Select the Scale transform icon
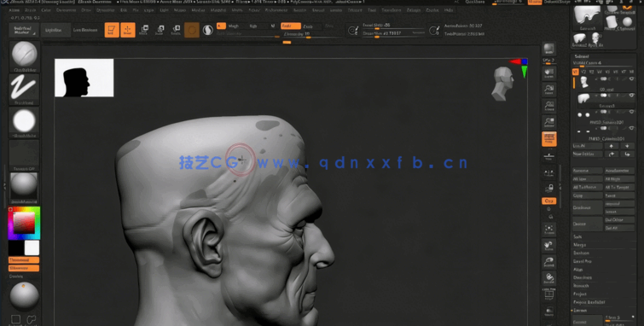 click(160, 30)
